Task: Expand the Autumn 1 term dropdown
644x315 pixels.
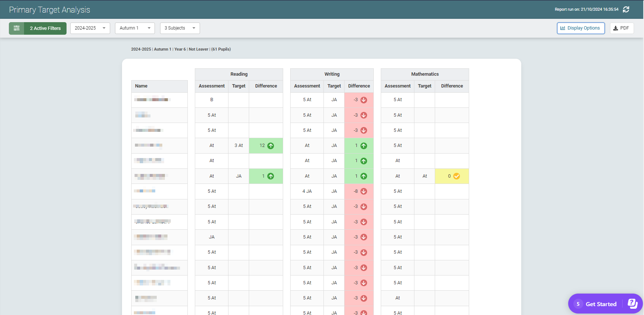Action: pyautogui.click(x=135, y=28)
